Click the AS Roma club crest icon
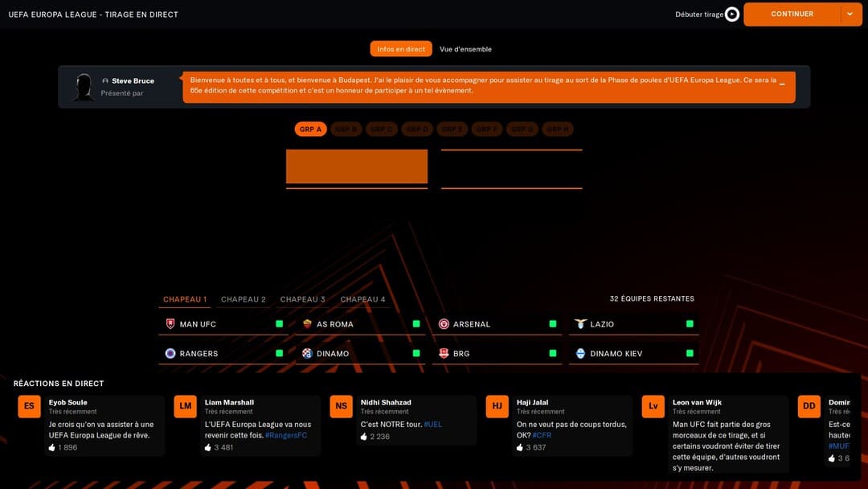Image resolution: width=868 pixels, height=489 pixels. [x=307, y=324]
